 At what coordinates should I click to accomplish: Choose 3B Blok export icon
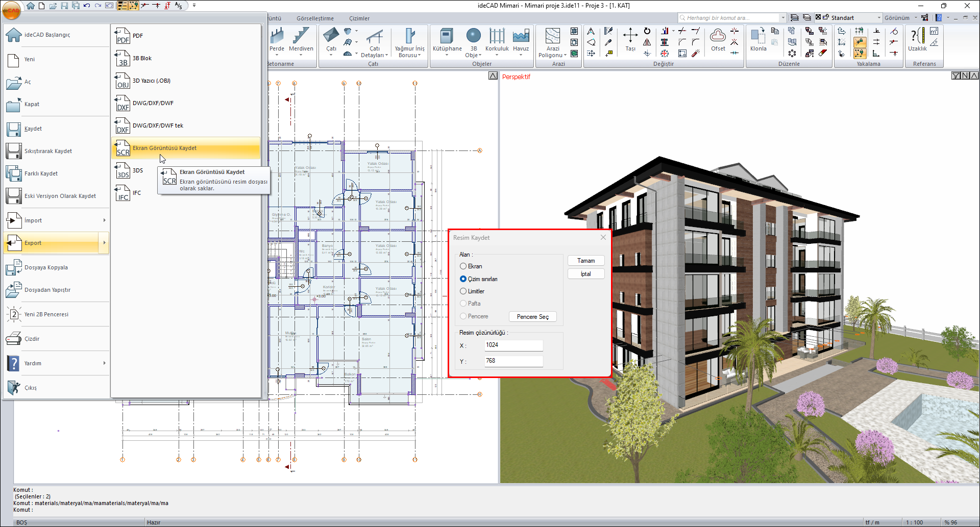[122, 58]
